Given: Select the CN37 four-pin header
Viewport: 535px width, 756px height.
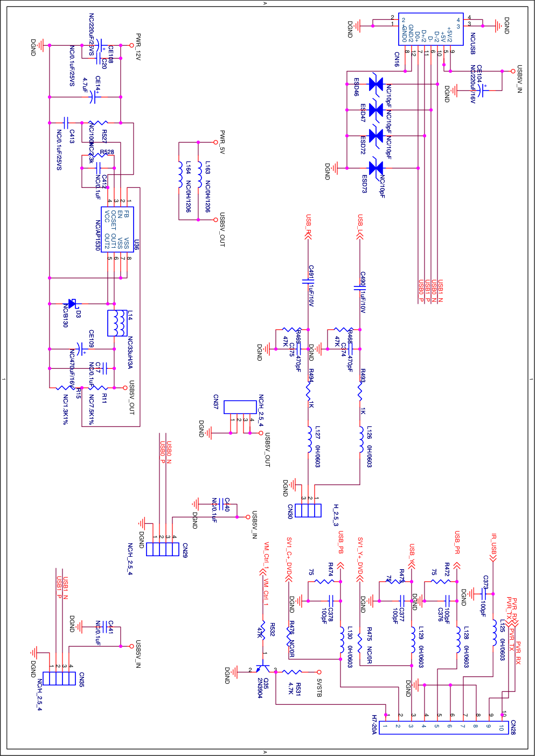Looking at the screenshot, I should (240, 408).
